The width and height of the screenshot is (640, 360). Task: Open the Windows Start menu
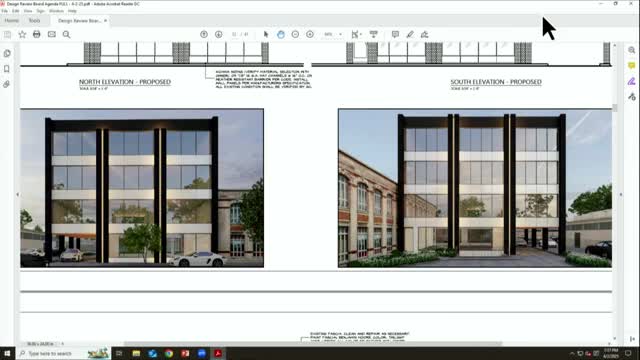(7, 353)
